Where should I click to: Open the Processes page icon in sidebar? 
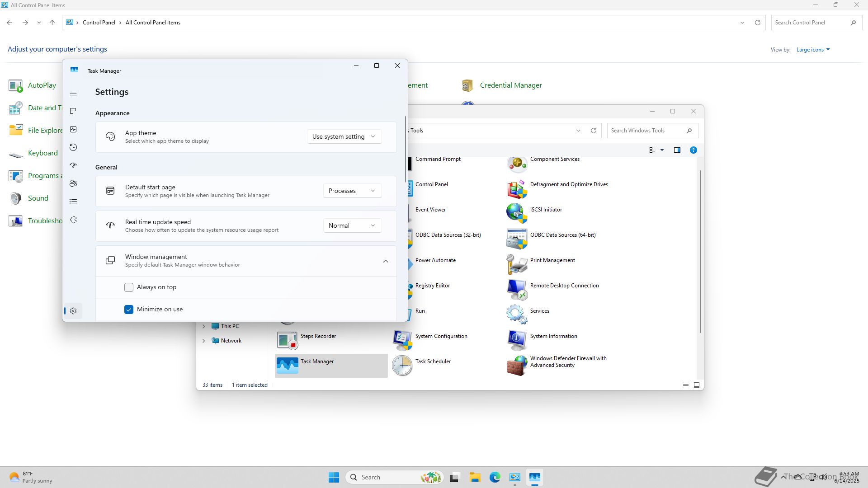(73, 111)
